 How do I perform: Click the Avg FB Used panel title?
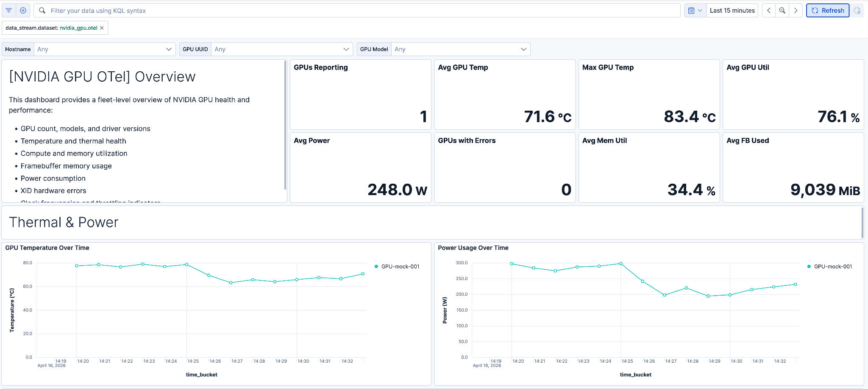click(748, 140)
